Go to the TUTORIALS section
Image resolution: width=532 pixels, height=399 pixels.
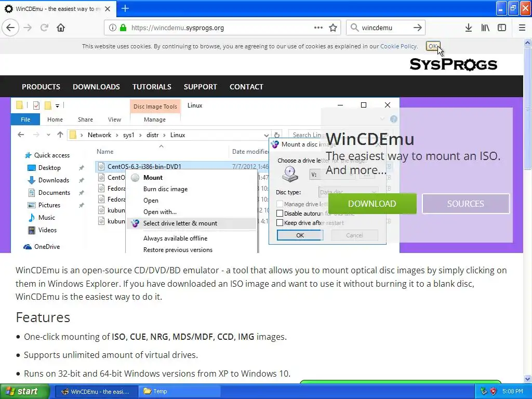(152, 87)
